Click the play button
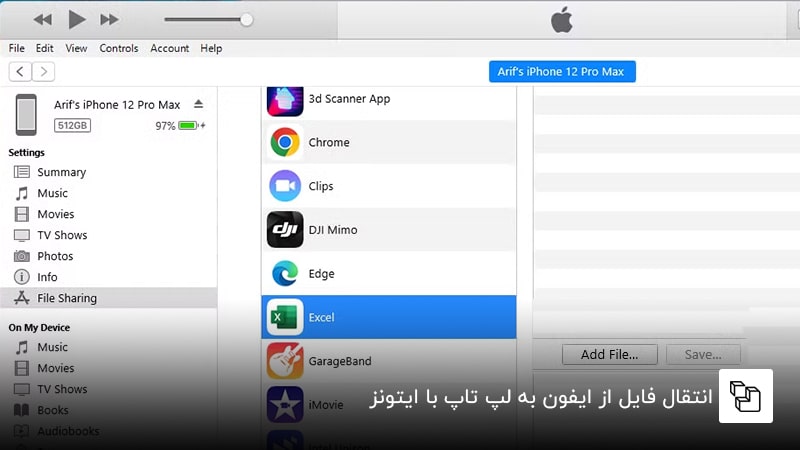Screen dimensions: 800x450 [77, 19]
